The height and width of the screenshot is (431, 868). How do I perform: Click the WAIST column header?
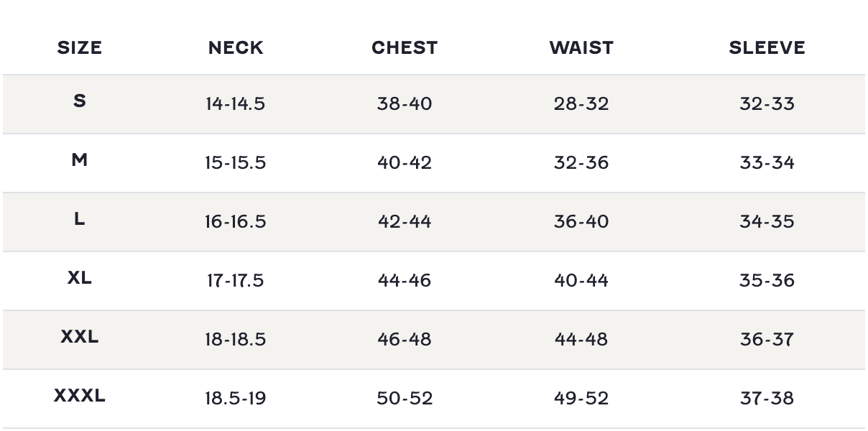click(x=581, y=48)
